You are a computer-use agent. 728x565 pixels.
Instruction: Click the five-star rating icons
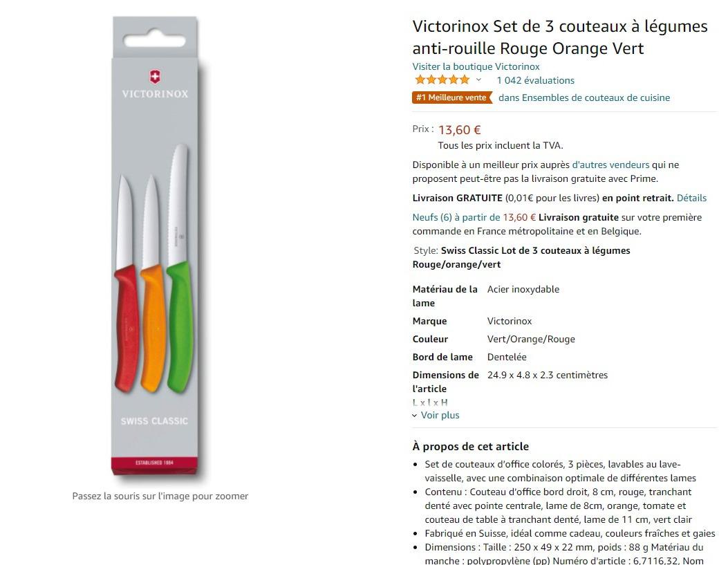point(442,80)
